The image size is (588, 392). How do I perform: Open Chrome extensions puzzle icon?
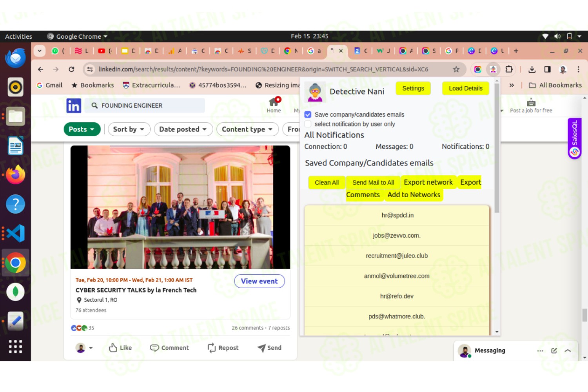(x=509, y=69)
